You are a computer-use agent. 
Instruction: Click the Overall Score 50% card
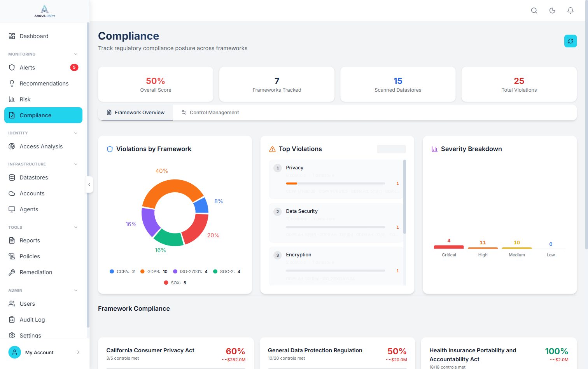[x=156, y=84]
